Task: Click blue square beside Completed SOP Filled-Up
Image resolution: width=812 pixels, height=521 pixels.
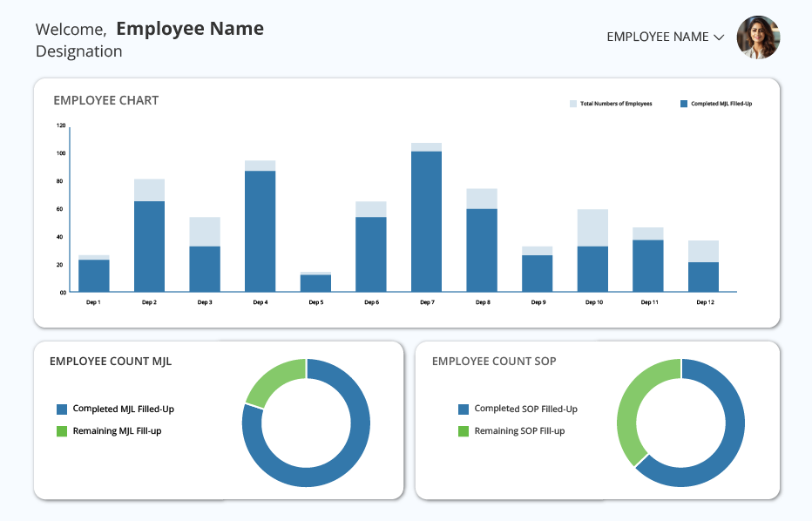Action: point(464,409)
